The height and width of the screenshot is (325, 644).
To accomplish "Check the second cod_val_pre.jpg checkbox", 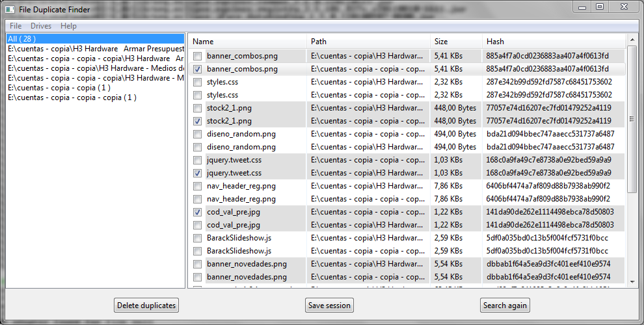I will [198, 226].
